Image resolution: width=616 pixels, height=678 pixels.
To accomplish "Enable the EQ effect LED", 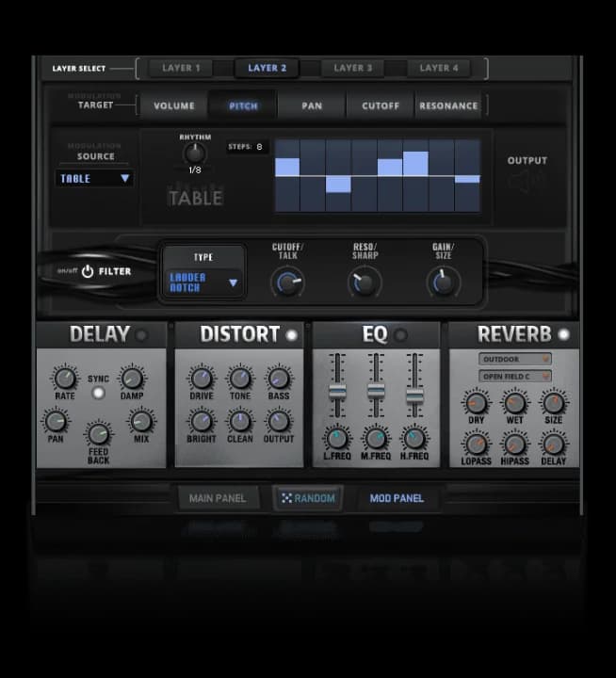I will (x=400, y=335).
